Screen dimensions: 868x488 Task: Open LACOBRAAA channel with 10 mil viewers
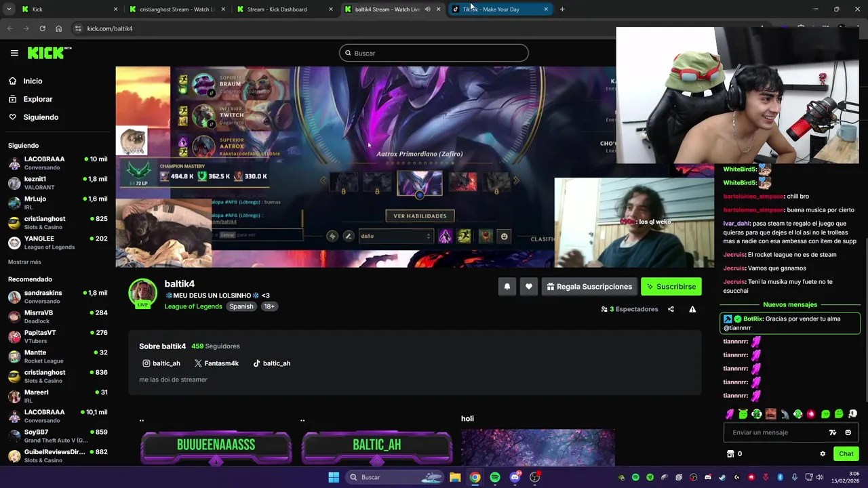point(58,163)
